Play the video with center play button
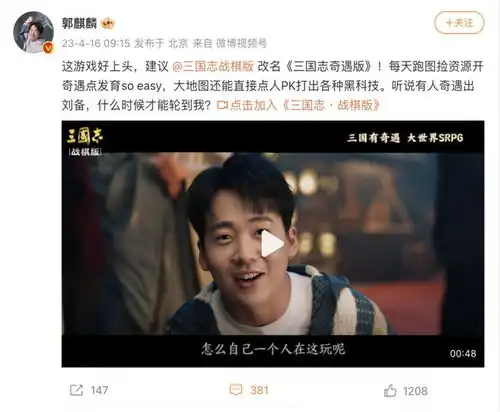 (272, 244)
